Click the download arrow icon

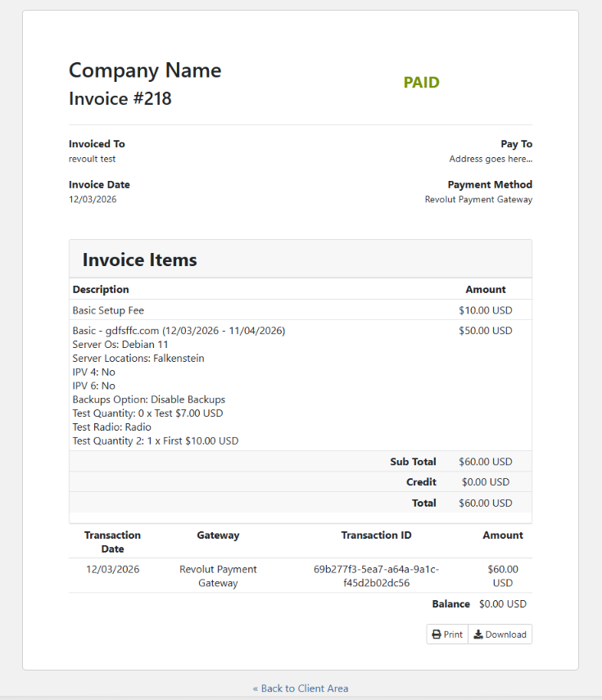(478, 635)
